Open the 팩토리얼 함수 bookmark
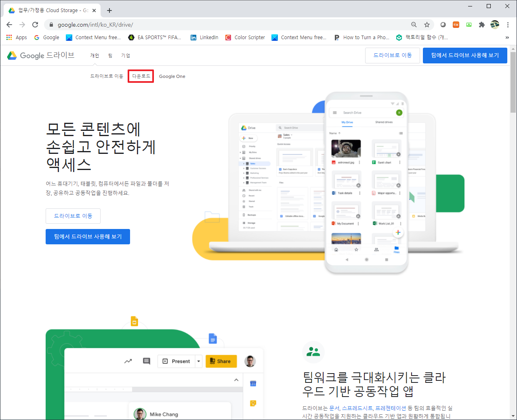517x420 pixels. pos(422,38)
